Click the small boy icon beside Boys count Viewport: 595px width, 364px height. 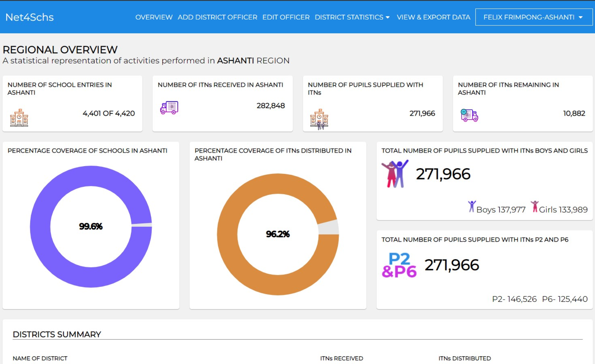(472, 206)
